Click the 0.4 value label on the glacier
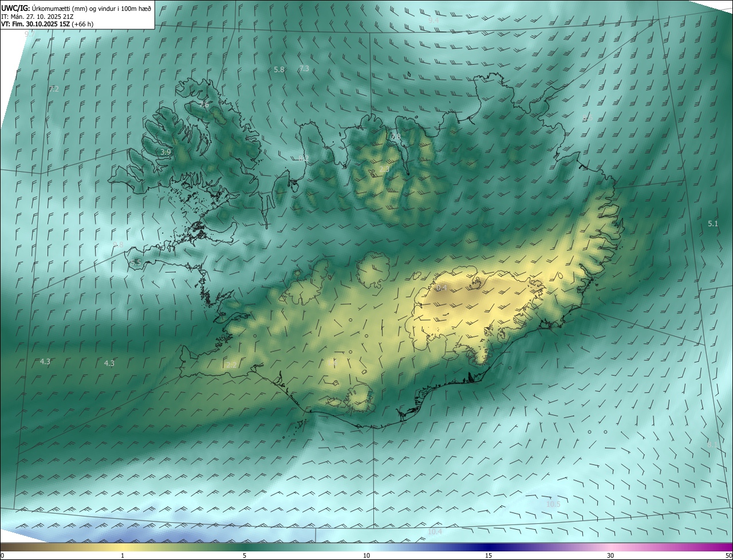Viewport: 733px width, 560px height. [441, 288]
